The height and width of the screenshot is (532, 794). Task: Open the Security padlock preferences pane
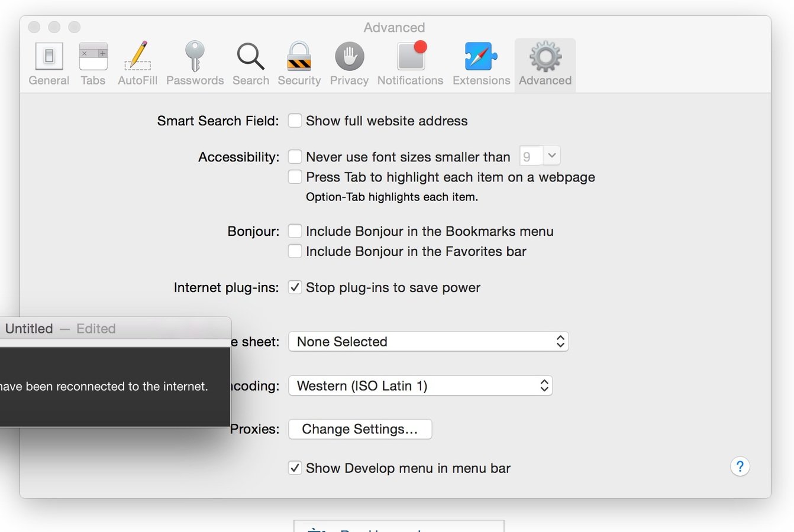299,64
